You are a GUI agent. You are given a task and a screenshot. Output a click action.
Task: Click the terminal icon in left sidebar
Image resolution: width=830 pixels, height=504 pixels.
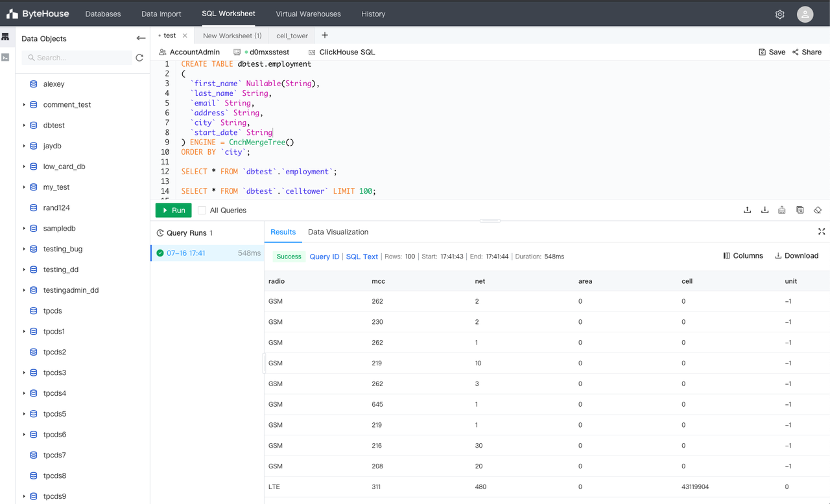click(6, 58)
